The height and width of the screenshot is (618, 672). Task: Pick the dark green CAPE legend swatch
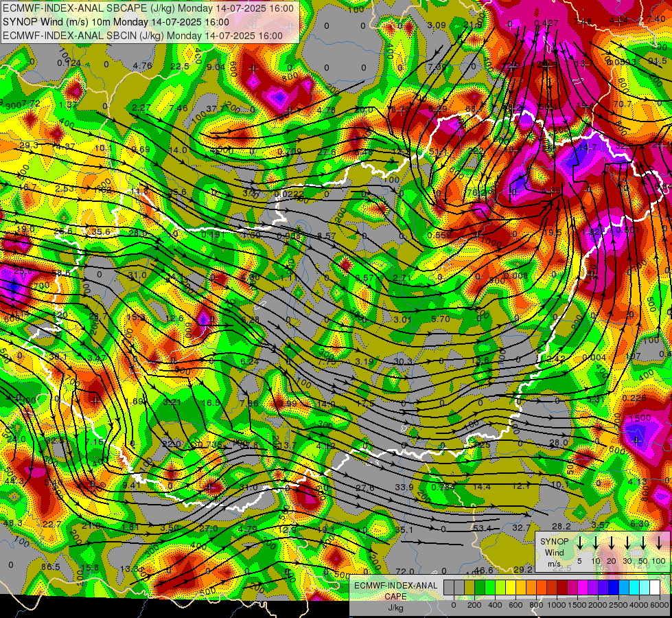click(480, 587)
